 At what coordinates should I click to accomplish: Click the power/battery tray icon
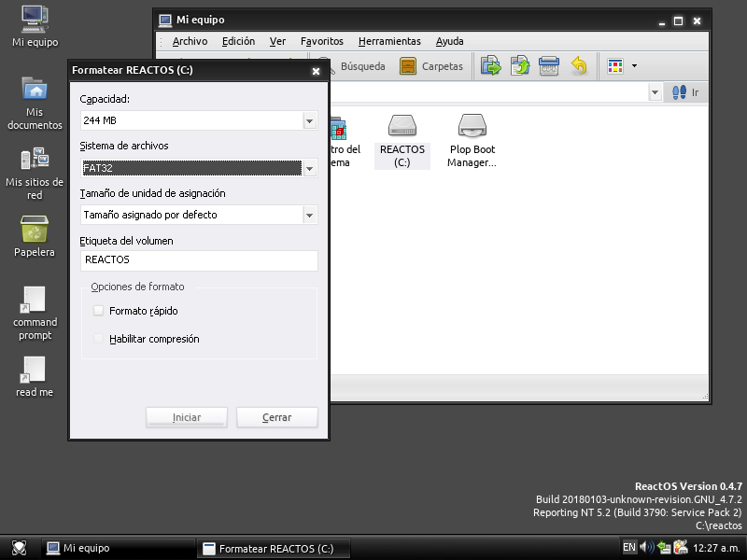coord(681,547)
